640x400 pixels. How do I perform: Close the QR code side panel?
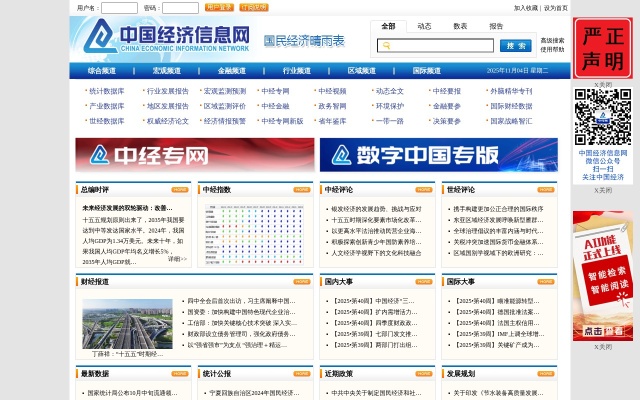pos(603,190)
